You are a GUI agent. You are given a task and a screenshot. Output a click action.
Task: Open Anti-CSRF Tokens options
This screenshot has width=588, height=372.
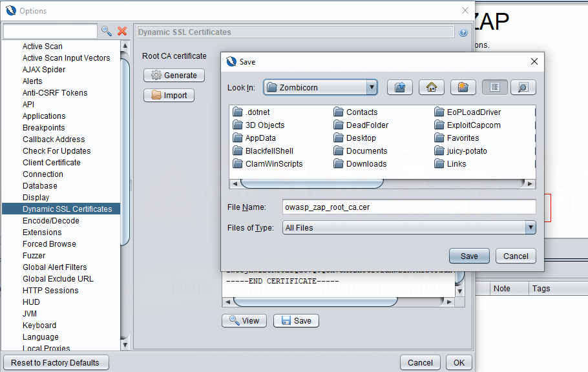pos(55,93)
